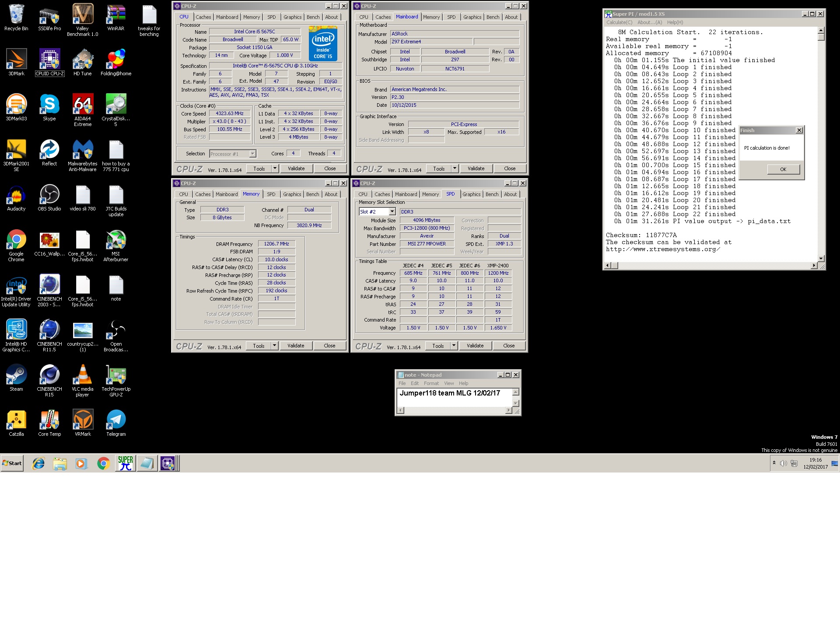Open MSI Afterburner desktop shortcut

116,245
